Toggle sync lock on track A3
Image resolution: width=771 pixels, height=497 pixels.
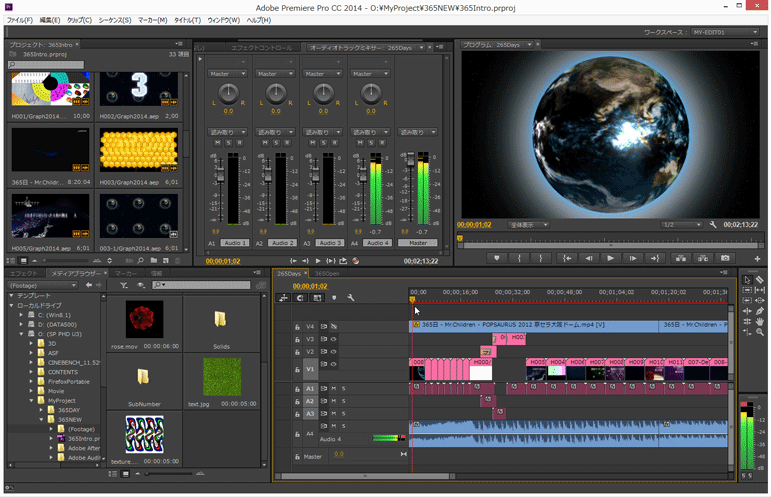[324, 414]
